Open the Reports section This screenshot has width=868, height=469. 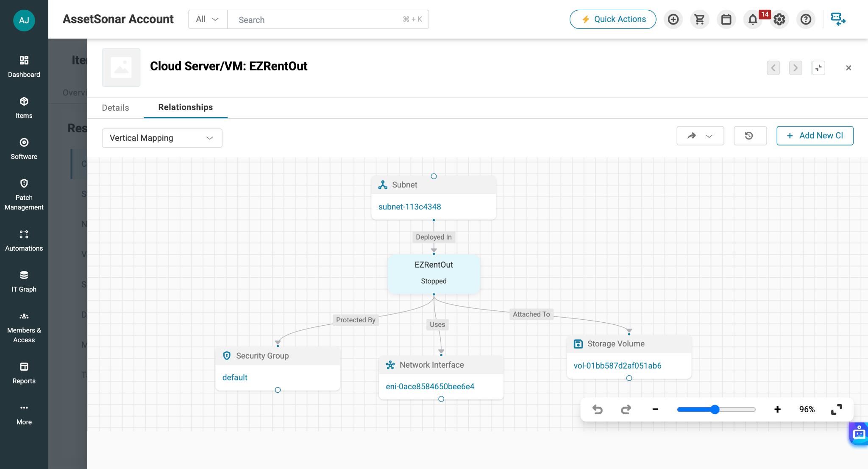point(24,373)
